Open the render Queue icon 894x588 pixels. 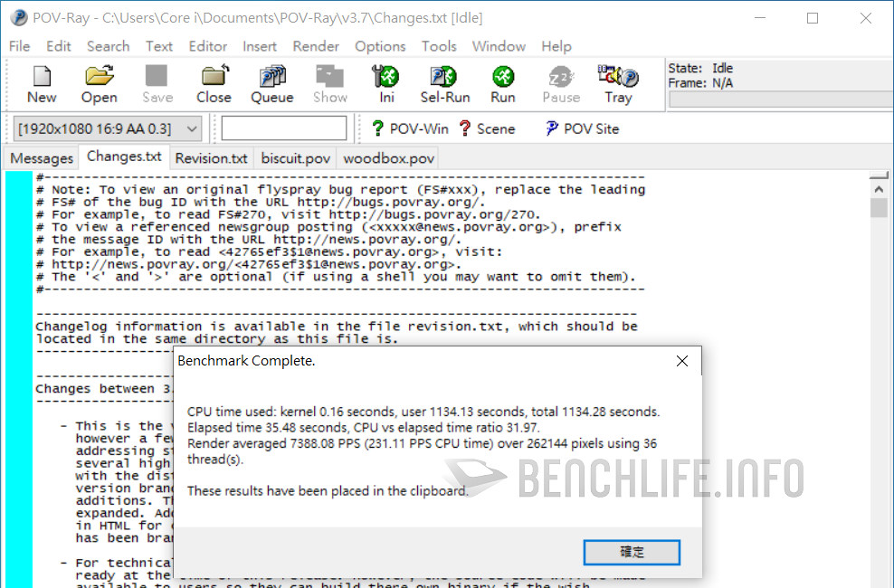click(271, 84)
